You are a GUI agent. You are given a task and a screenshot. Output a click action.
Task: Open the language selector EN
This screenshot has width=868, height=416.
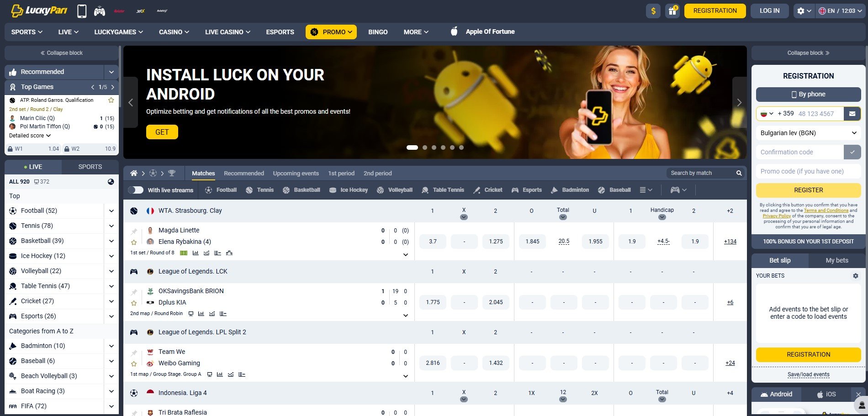[841, 11]
